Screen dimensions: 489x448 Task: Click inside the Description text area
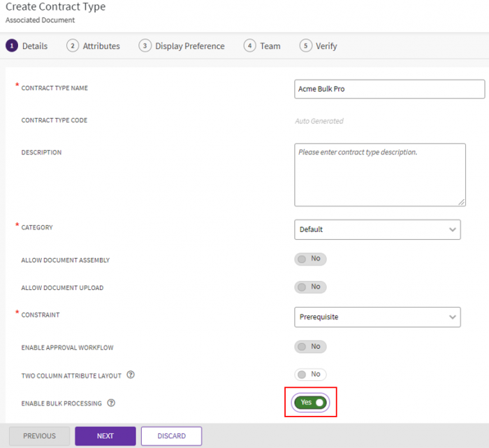click(379, 175)
